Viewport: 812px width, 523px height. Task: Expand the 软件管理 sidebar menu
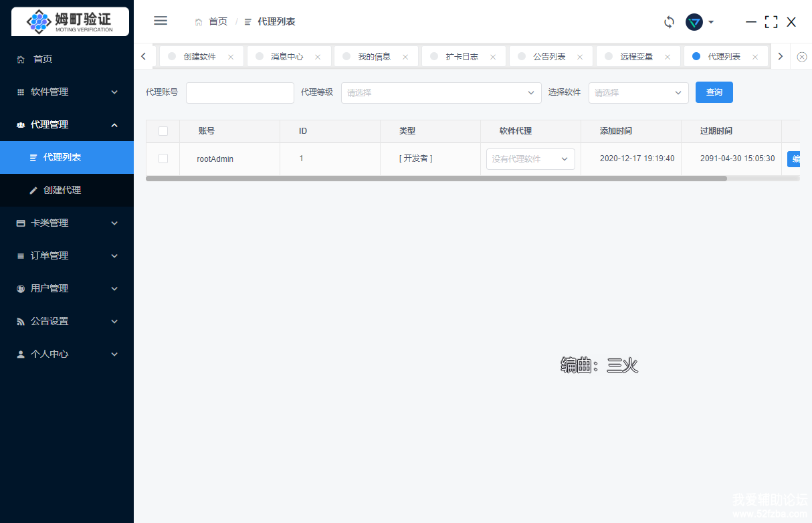click(x=67, y=92)
